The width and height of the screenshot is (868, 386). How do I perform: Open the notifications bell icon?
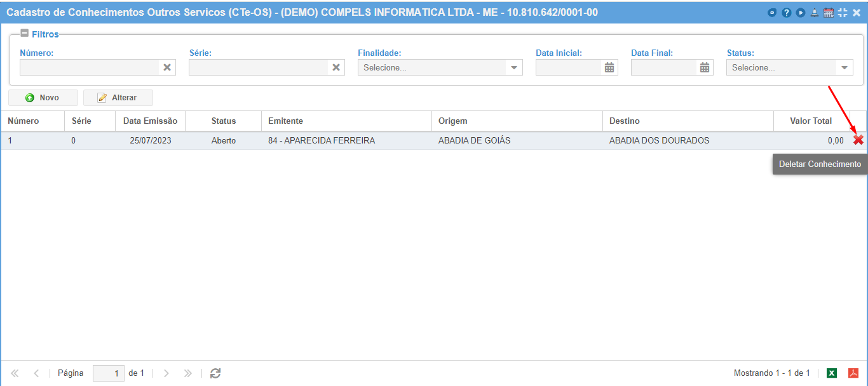(814, 13)
